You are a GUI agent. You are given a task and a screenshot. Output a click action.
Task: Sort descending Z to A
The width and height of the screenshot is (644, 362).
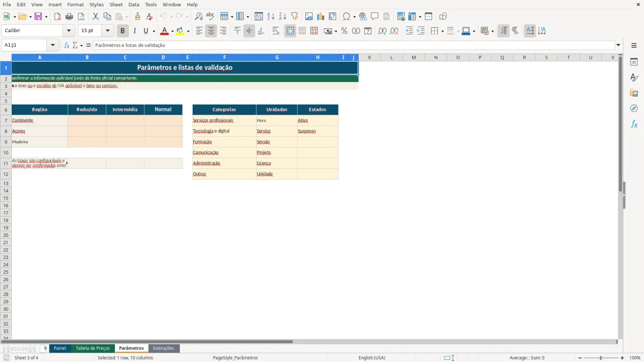coord(282,17)
